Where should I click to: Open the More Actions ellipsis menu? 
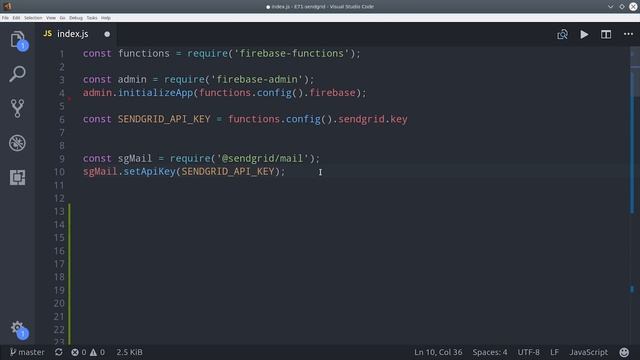(x=628, y=34)
